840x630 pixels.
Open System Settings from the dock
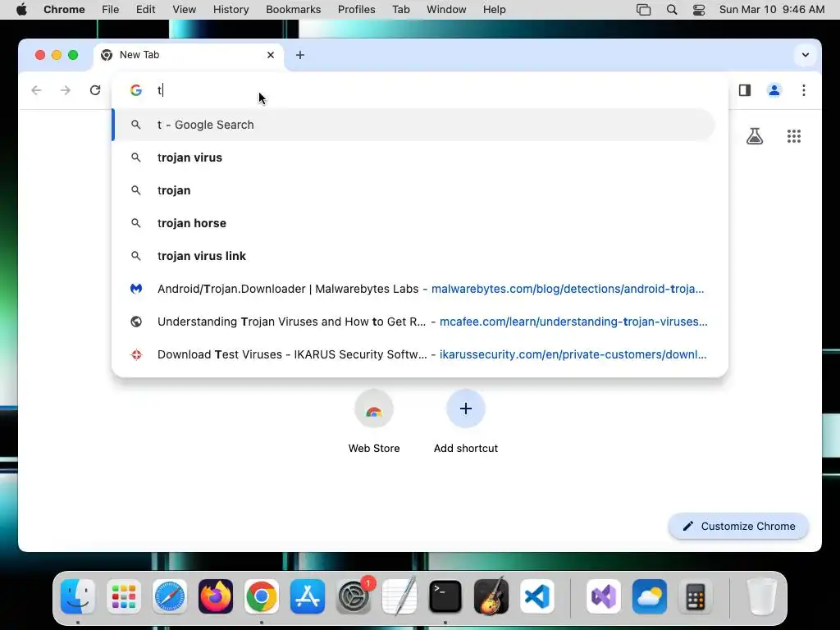pos(354,596)
